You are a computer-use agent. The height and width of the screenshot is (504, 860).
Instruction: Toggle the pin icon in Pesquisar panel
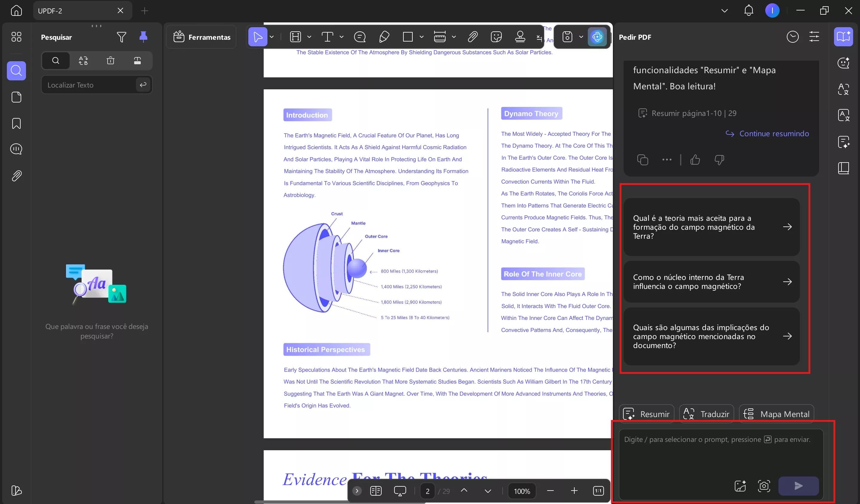pos(143,37)
